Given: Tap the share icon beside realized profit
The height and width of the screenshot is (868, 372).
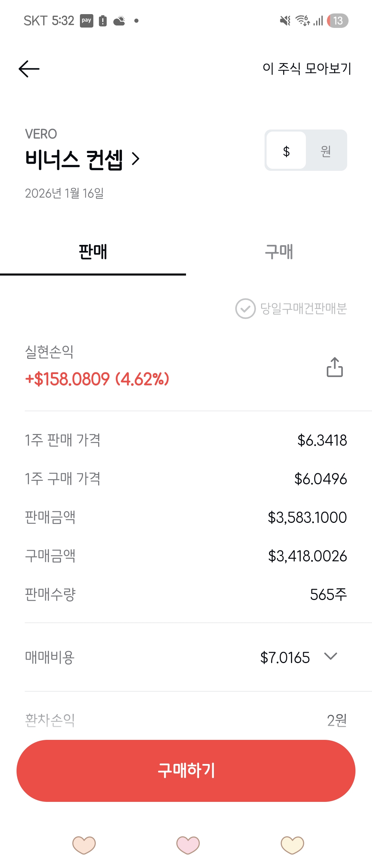Looking at the screenshot, I should pyautogui.click(x=334, y=367).
